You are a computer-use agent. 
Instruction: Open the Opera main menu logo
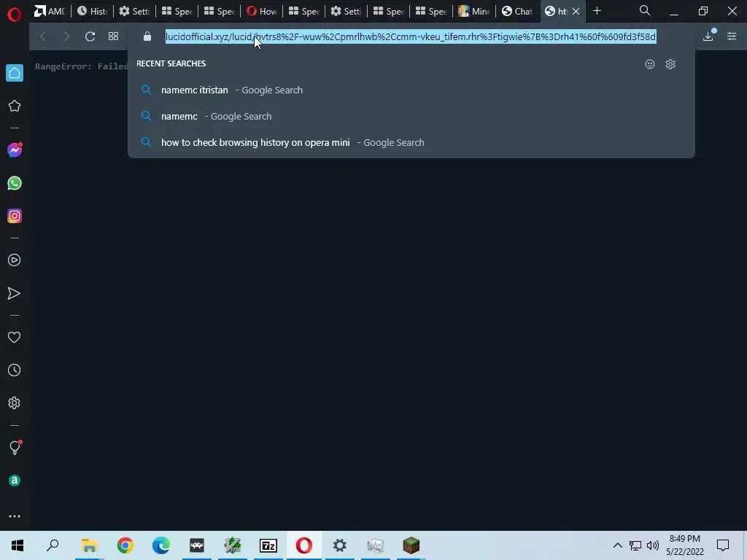(x=15, y=15)
